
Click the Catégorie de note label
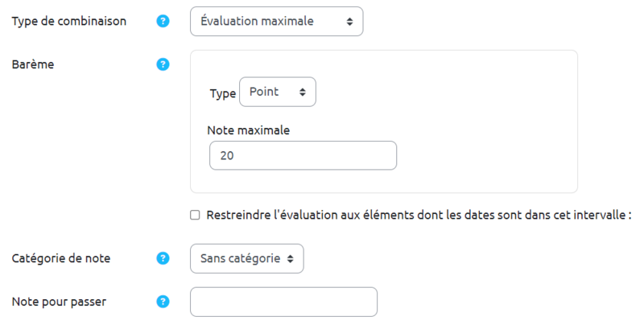(61, 258)
